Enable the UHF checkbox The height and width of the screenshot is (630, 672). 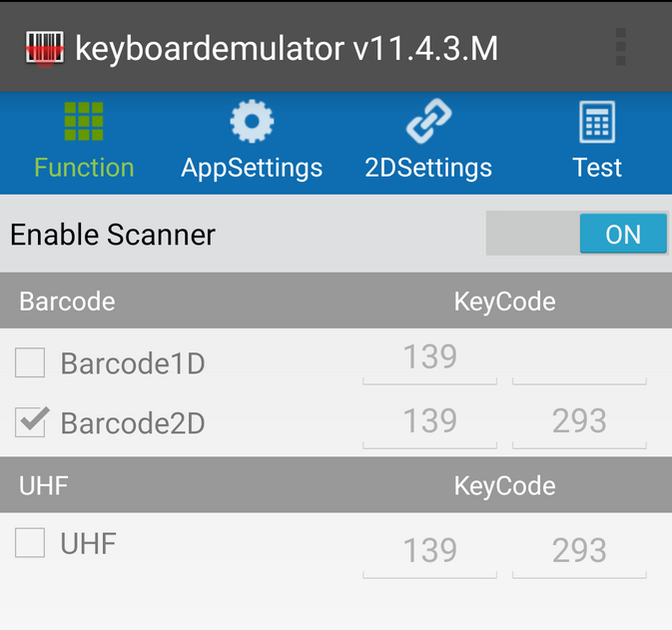30,543
